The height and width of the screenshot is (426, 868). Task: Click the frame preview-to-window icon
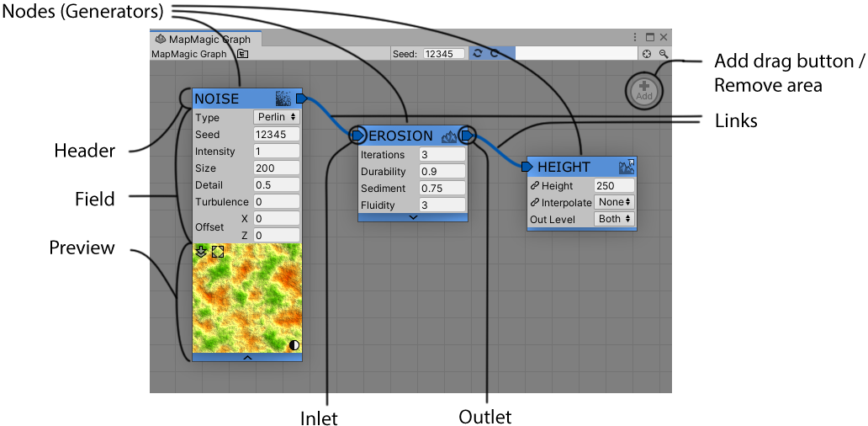tap(218, 252)
